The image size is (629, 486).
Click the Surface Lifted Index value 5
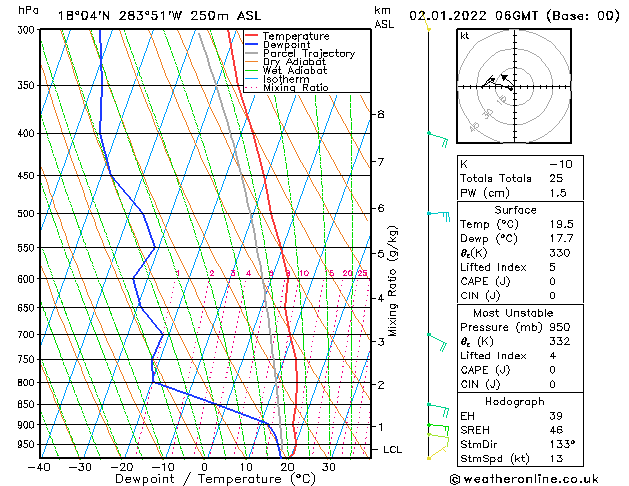click(552, 267)
